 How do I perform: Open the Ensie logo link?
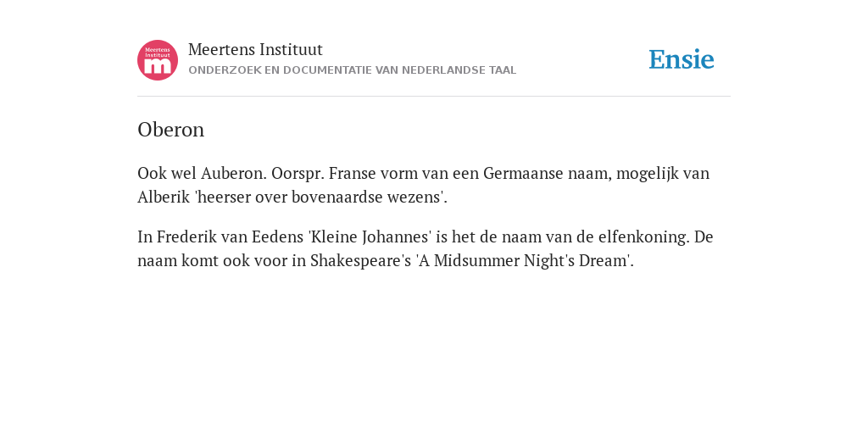(x=682, y=59)
